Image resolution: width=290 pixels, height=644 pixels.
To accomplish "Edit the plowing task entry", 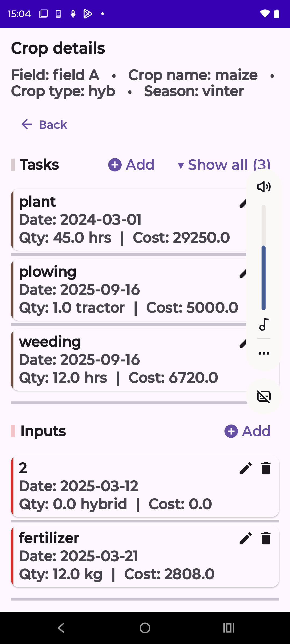I will [x=242, y=274].
